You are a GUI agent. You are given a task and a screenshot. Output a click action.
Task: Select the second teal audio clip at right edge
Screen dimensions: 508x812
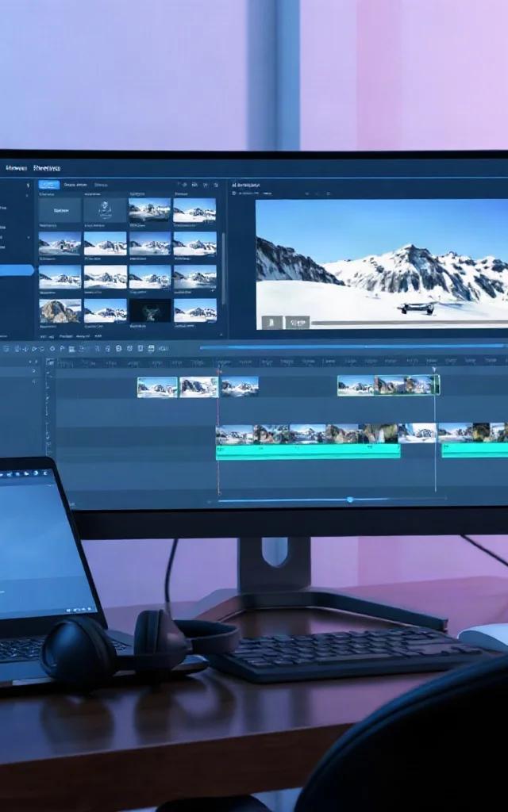click(475, 450)
